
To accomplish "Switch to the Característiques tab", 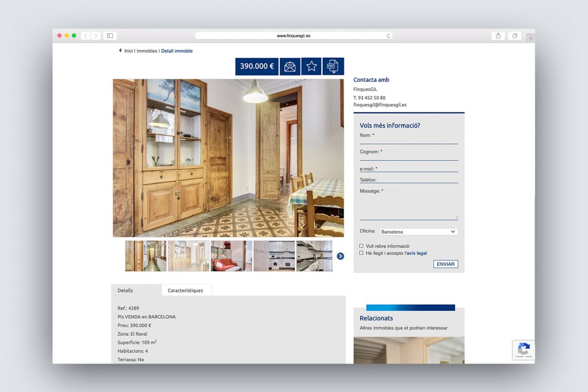I will coord(186,290).
